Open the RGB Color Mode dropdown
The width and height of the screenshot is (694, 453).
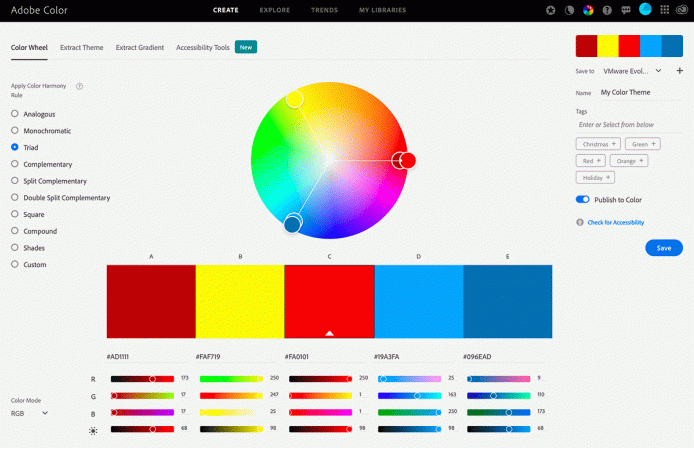pyautogui.click(x=29, y=413)
